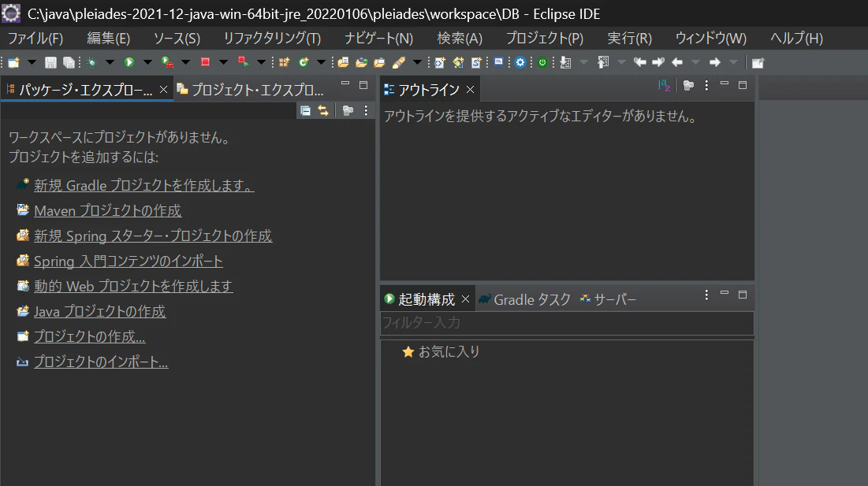Click Maven プロジェクトの作成 link

click(107, 210)
